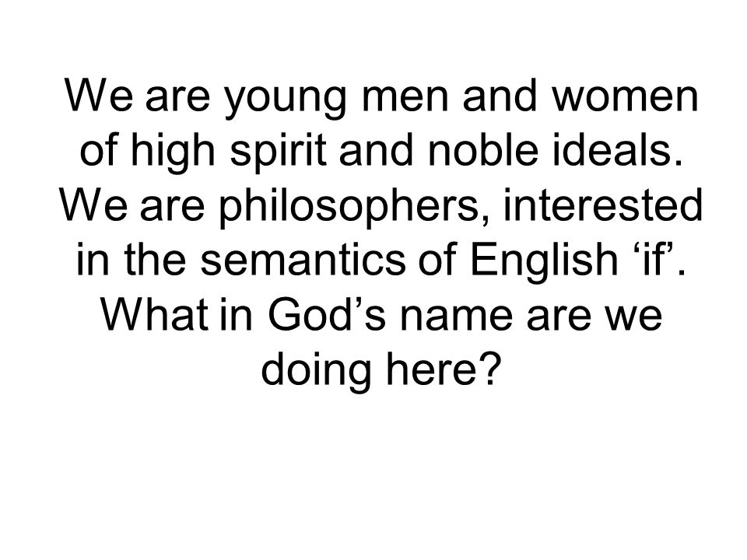The height and width of the screenshot is (560, 747).
Task: Select the word 'ideals' before the period
Action: pyautogui.click(x=611, y=150)
